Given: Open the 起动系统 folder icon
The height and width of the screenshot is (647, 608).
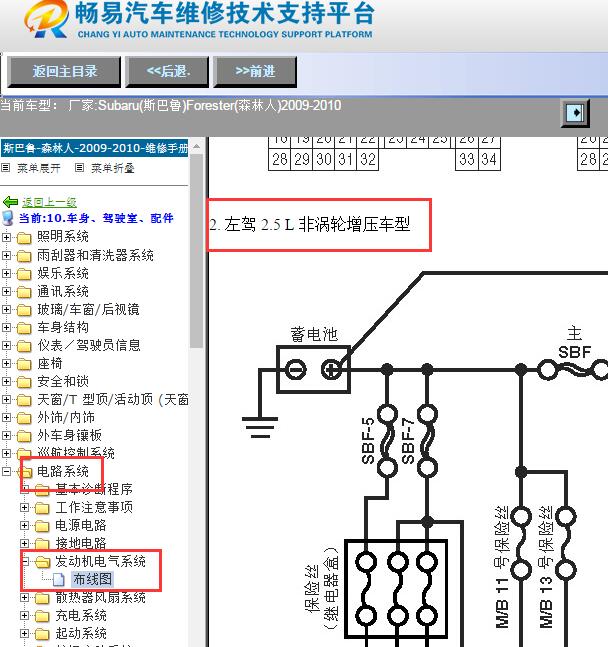Looking at the screenshot, I should 42,634.
